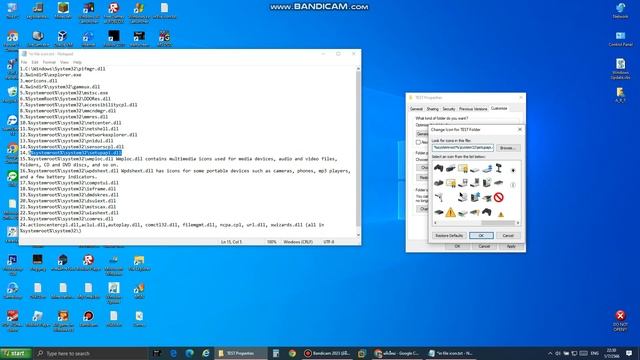Open Internet Explorer from the taskbar
640x360 pixels.
206,353
